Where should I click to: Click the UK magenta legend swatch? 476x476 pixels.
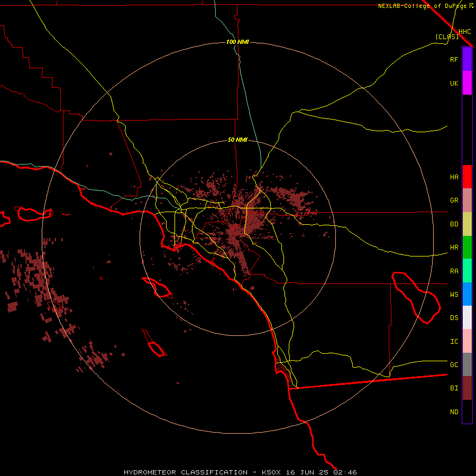467,83
